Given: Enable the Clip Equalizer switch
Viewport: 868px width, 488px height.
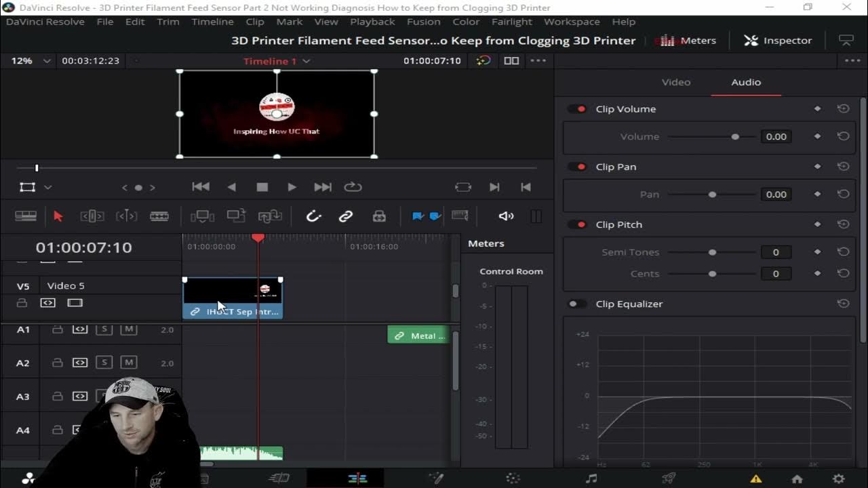Looking at the screenshot, I should 578,304.
